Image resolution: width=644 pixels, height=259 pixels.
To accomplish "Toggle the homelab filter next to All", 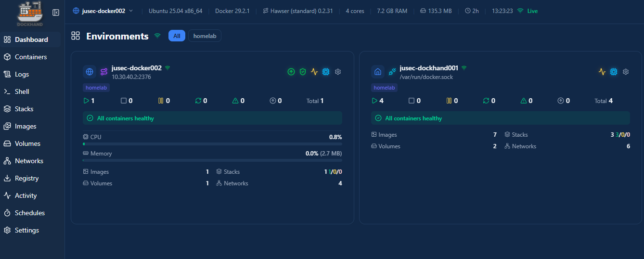I will click(x=205, y=36).
